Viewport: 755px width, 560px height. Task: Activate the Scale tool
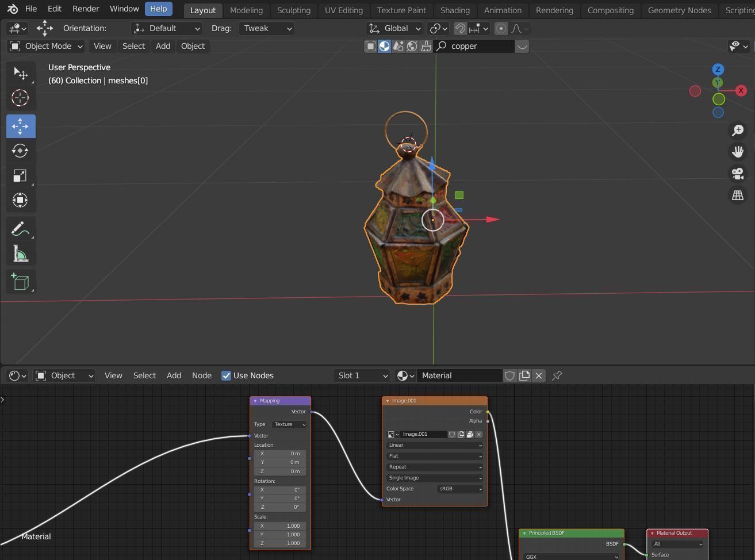(21, 175)
